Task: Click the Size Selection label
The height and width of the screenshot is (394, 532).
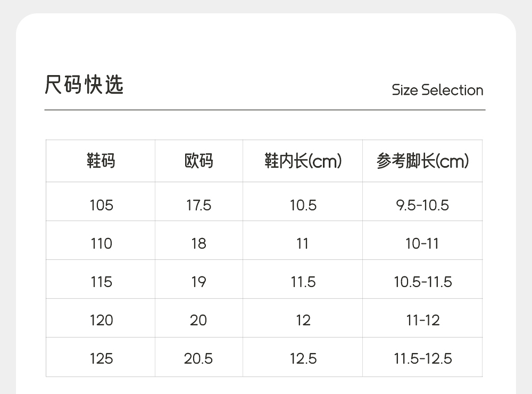Action: 437,90
